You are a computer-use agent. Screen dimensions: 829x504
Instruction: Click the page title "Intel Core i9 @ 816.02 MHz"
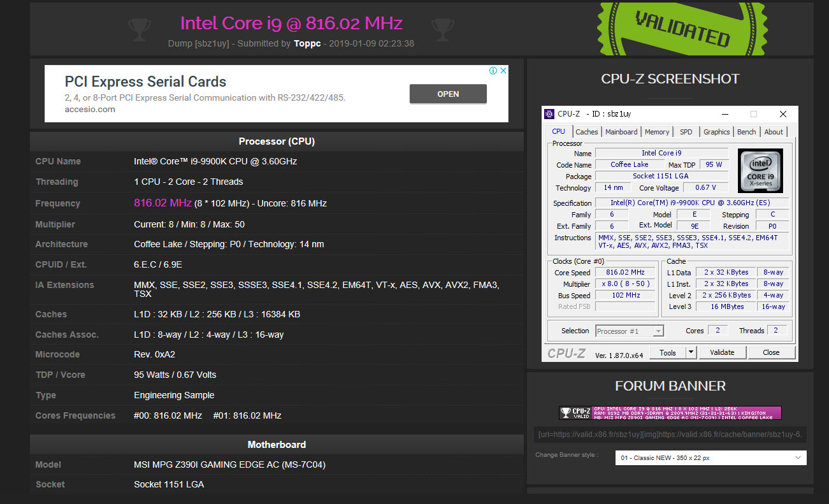click(x=291, y=24)
